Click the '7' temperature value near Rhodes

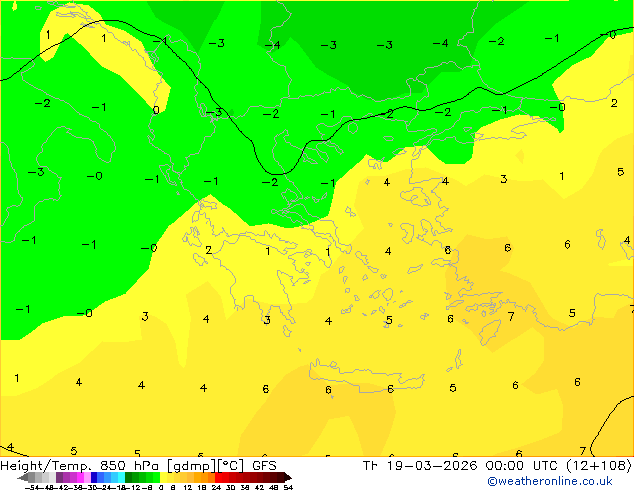[511, 316]
